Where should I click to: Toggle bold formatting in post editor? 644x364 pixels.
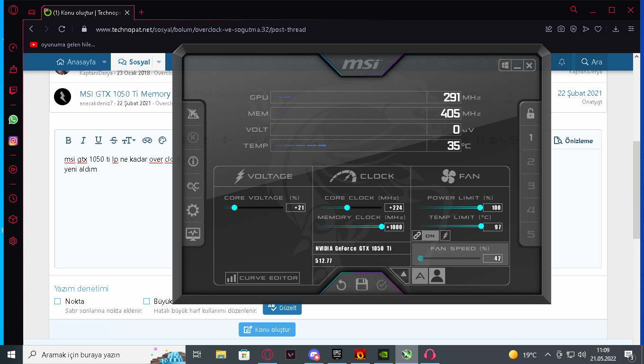pos(68,140)
